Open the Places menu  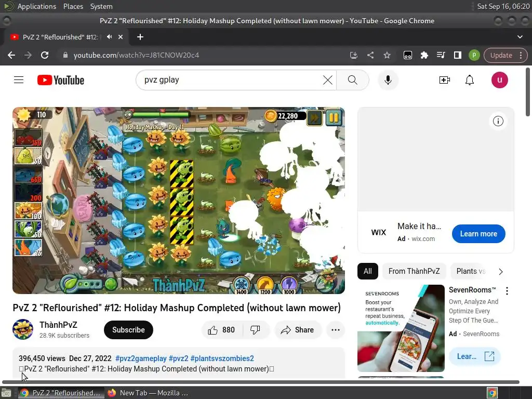coord(73,6)
